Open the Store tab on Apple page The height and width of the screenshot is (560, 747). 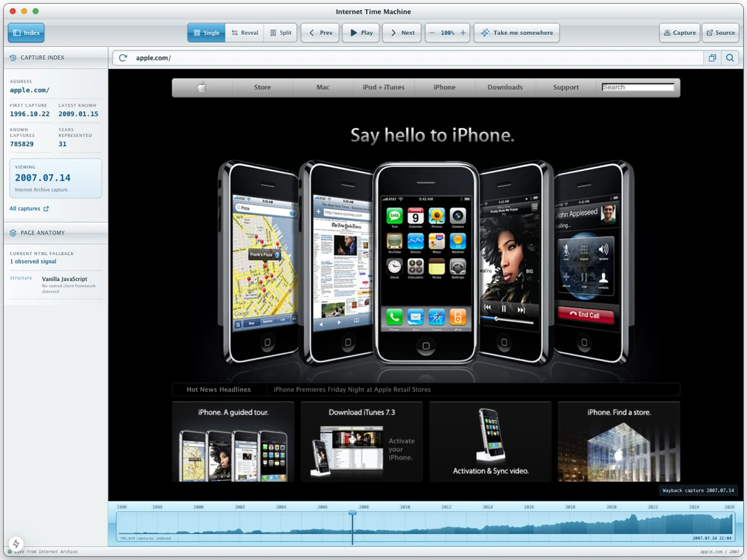(x=262, y=88)
